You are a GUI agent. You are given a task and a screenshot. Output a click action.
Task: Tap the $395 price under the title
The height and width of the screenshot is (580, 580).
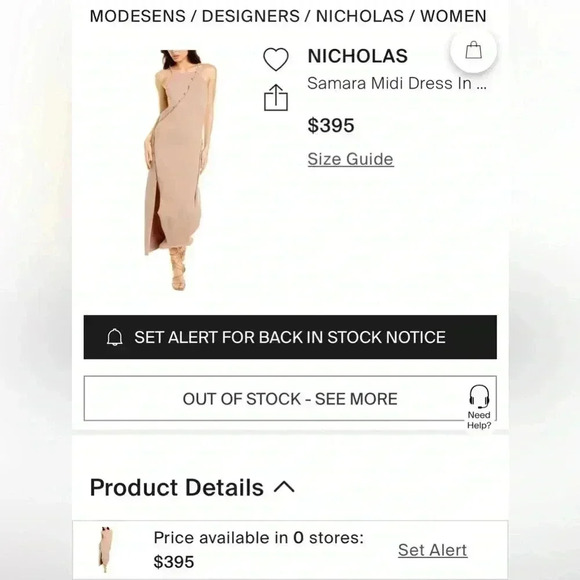331,125
